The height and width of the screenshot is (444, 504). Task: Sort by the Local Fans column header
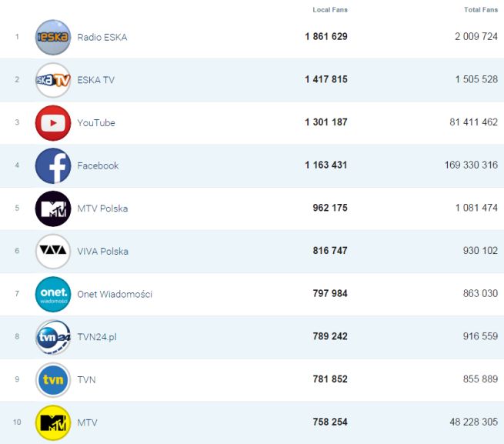pos(330,10)
